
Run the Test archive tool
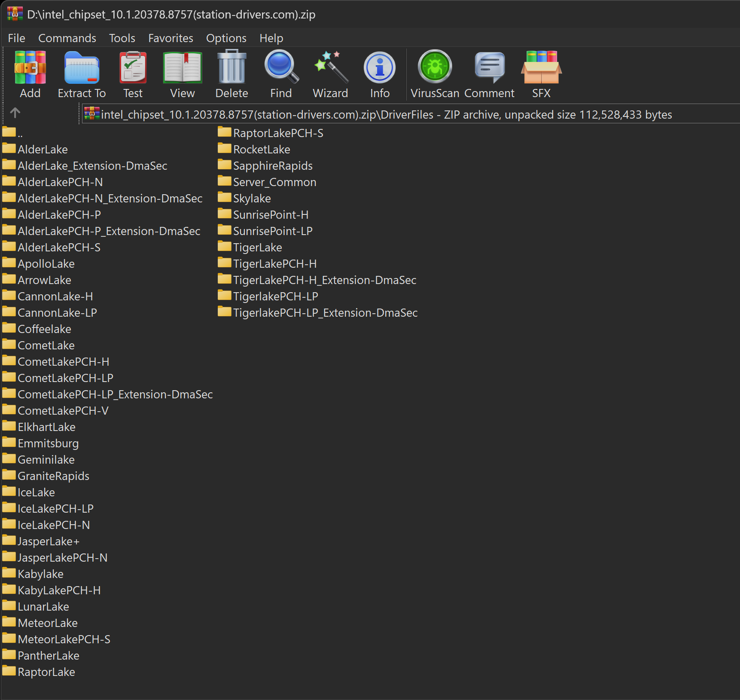(133, 74)
